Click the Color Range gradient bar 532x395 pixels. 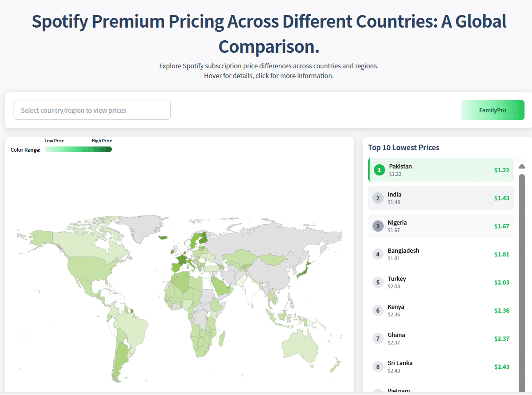[78, 149]
